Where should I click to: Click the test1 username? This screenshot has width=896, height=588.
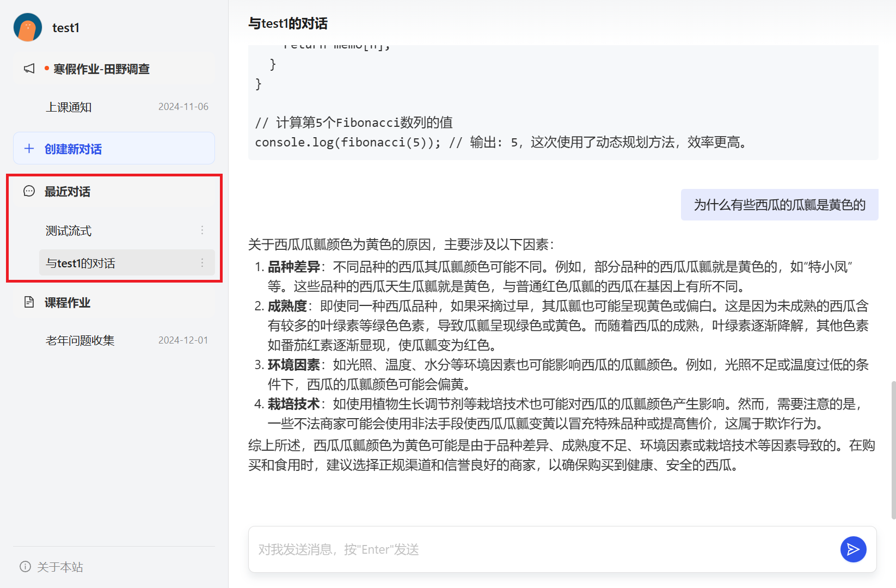click(66, 28)
